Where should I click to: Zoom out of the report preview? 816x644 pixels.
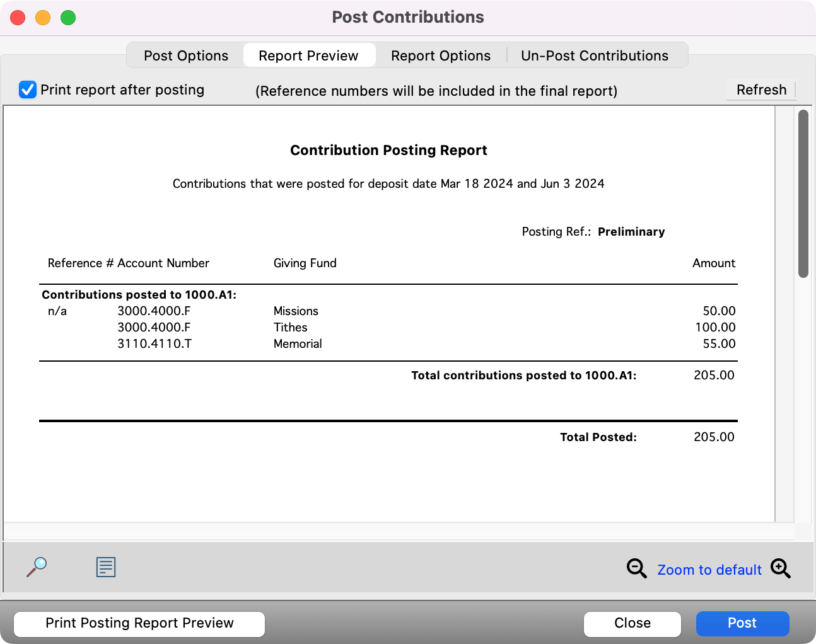tap(636, 568)
